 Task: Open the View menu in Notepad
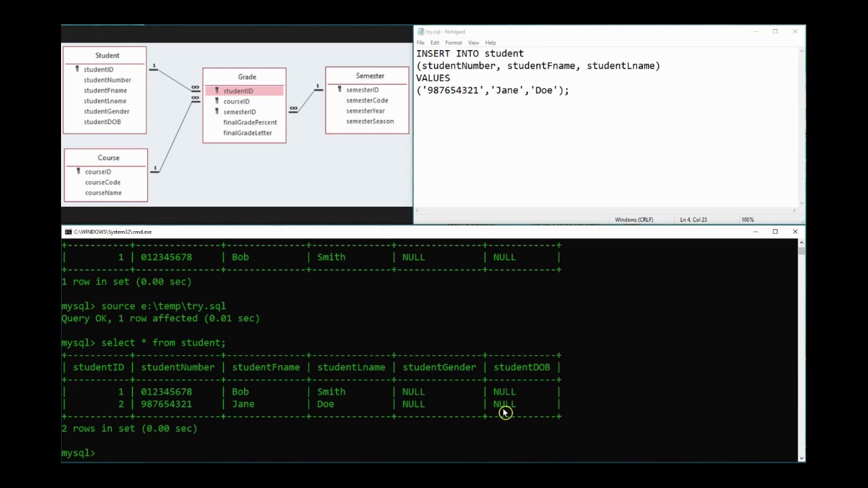click(x=473, y=43)
